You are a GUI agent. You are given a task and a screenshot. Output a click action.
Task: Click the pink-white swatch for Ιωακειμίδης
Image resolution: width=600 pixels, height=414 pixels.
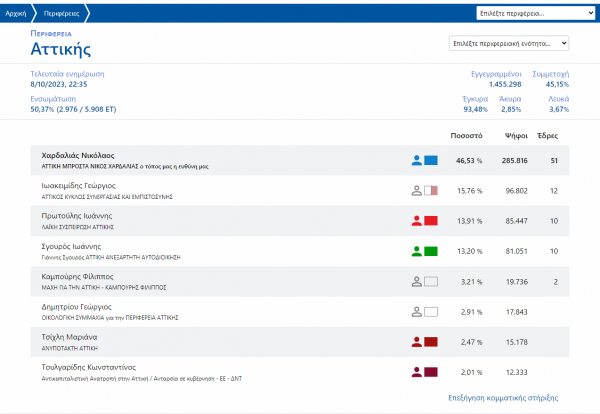click(x=432, y=190)
